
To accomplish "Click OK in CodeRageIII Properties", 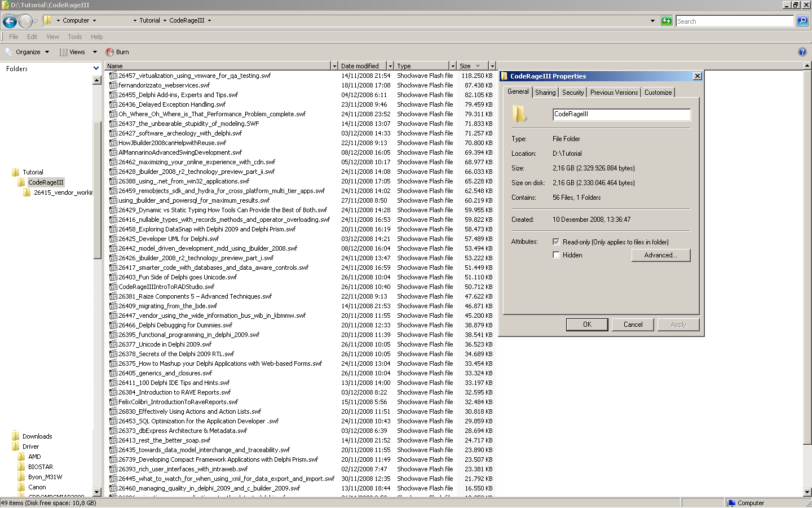I will tap(587, 325).
